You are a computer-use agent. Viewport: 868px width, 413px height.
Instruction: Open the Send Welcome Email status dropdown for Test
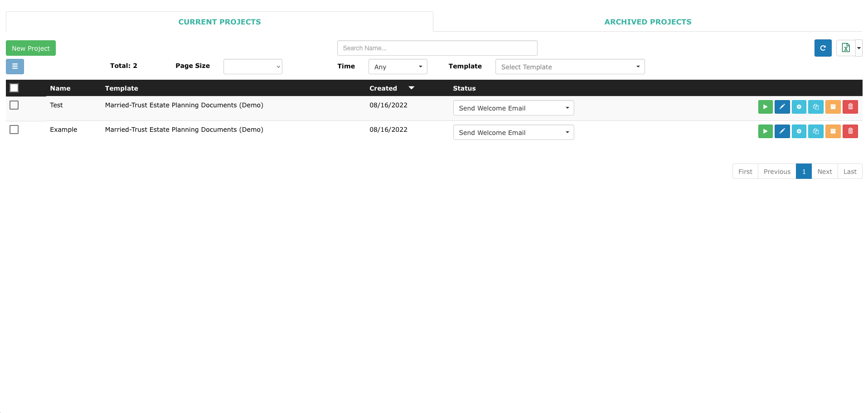click(x=513, y=108)
